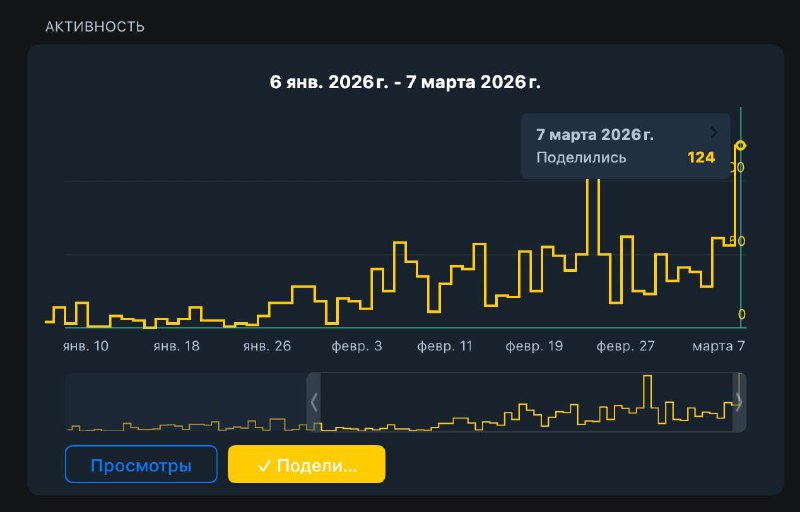This screenshot has height=512, width=800.
Task: Enable the Просмотры series filter
Action: (141, 465)
